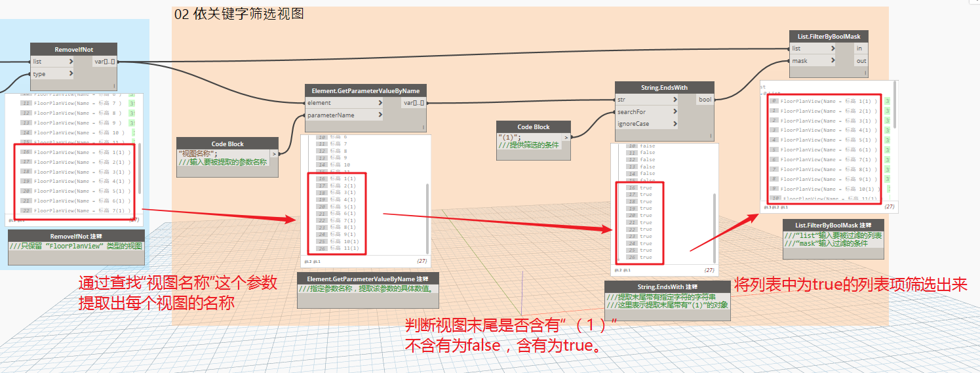Click the 'list' input port on RemoveIfNot
The image size is (980, 373).
coord(52,62)
